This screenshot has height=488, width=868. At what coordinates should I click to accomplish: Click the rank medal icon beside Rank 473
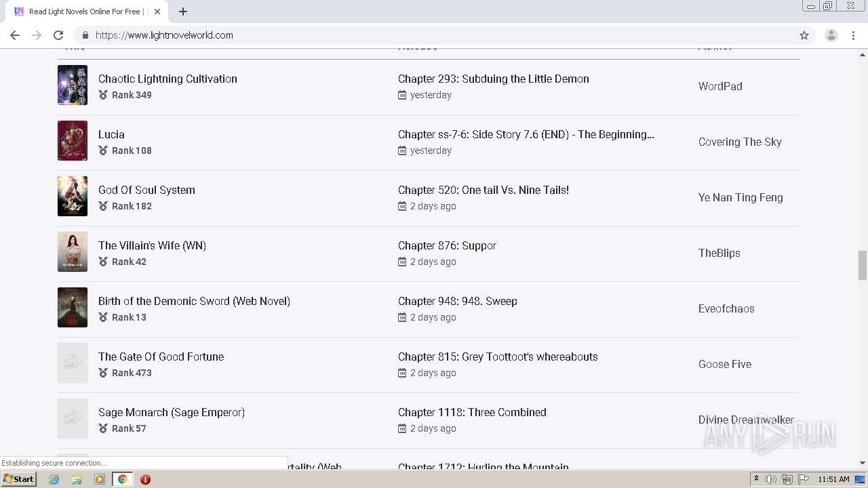click(103, 373)
